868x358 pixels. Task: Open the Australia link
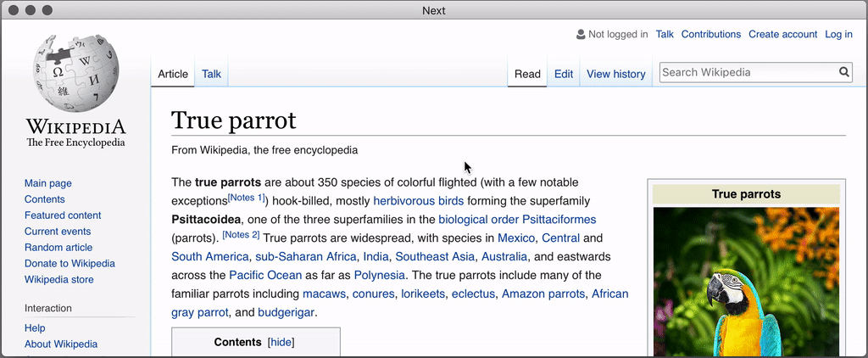[504, 256]
